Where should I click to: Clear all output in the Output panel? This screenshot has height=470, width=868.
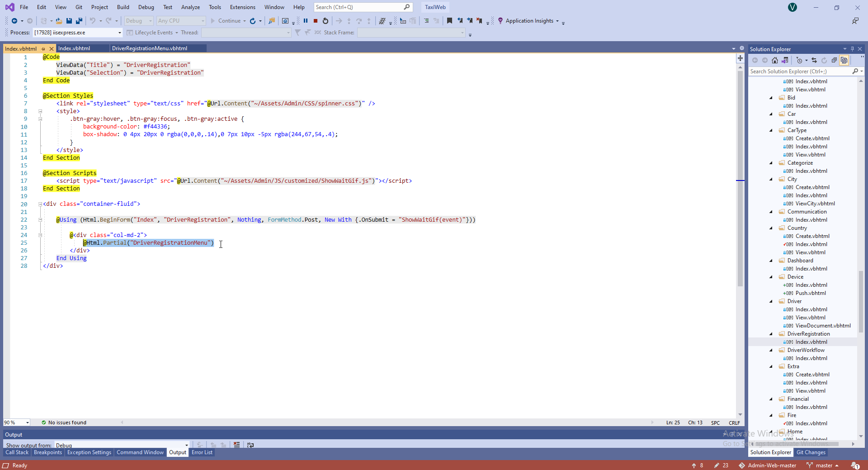[237, 445]
